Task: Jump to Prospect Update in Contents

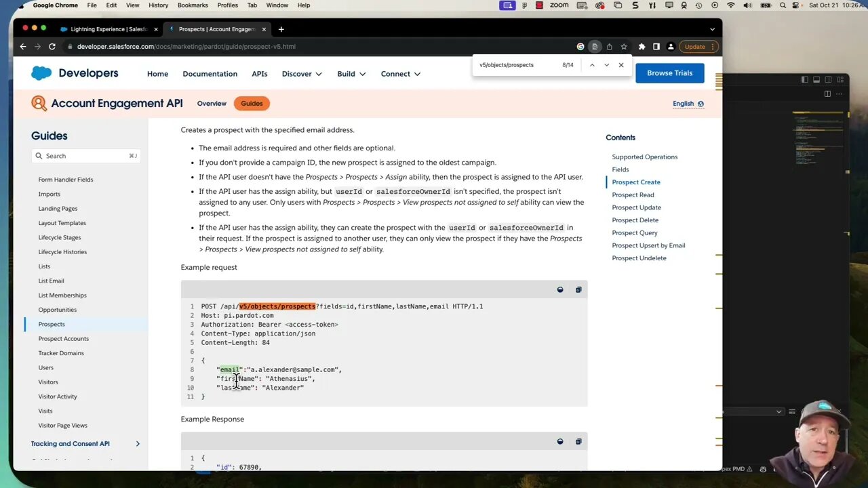Action: [636, 207]
